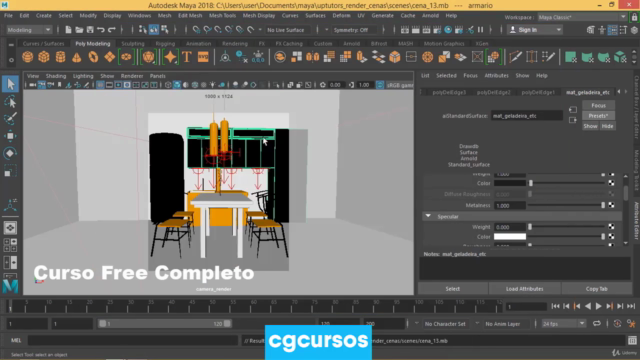This screenshot has height=360, width=640.
Task: Activate the Move tool in toolbox
Action: click(10, 136)
